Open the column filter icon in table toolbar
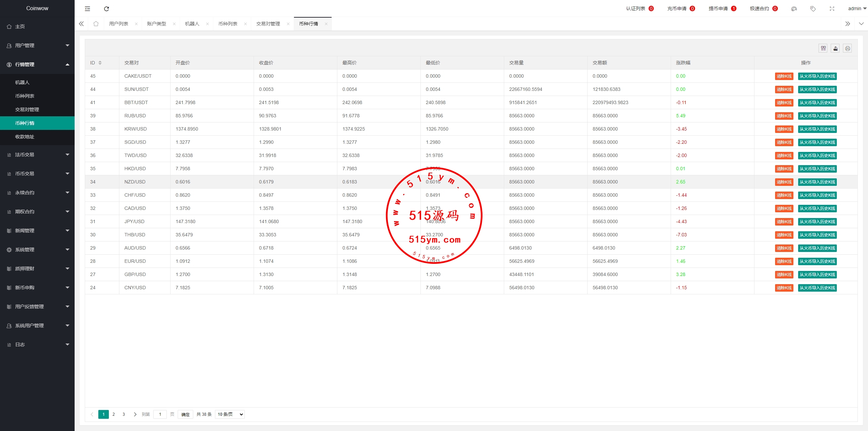The height and width of the screenshot is (431, 868). (x=823, y=48)
